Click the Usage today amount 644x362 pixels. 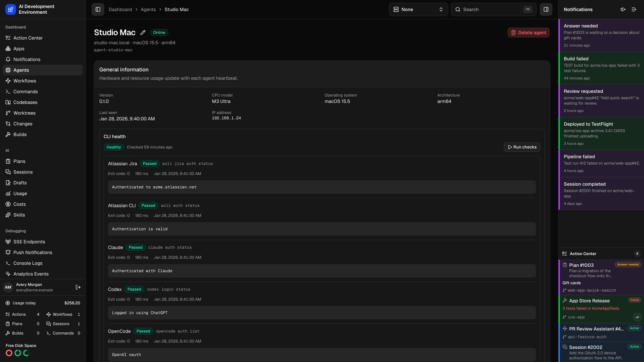tap(72, 303)
